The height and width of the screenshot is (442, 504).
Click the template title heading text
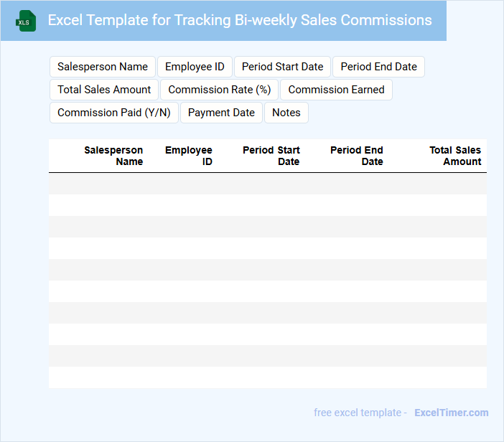[x=240, y=20]
